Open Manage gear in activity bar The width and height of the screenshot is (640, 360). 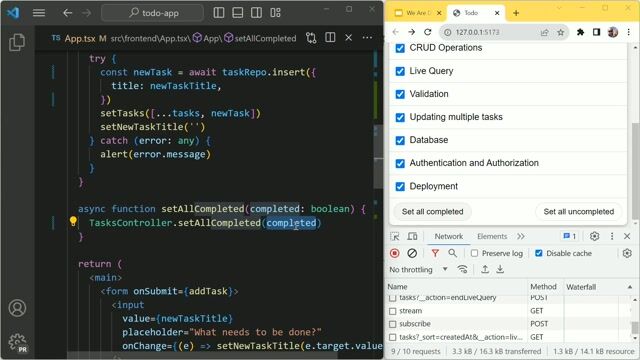(x=17, y=342)
